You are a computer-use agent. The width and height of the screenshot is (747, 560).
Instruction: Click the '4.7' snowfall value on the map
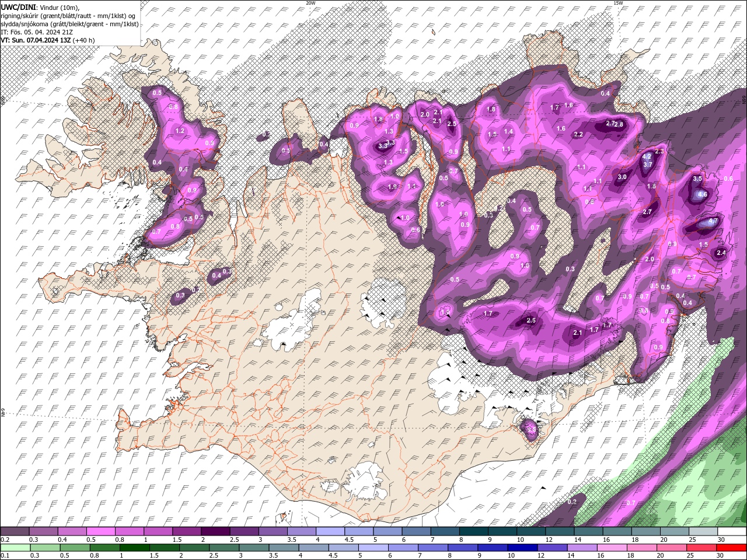pos(712,222)
